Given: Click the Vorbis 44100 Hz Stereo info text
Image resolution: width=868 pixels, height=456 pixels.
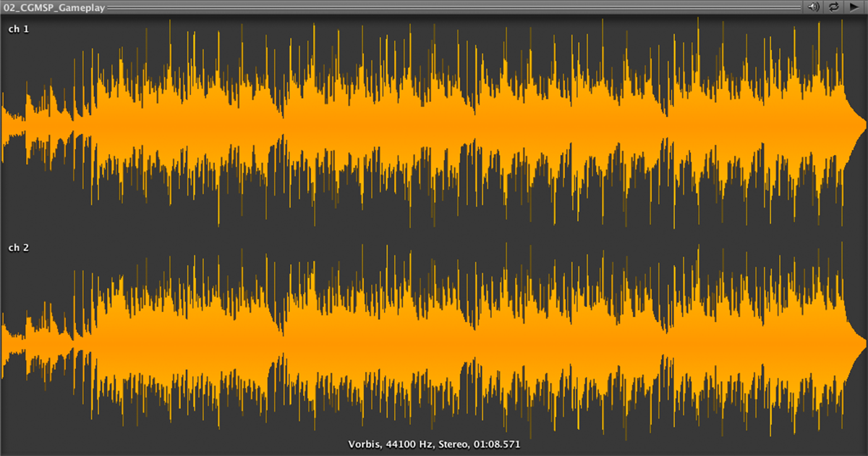Looking at the screenshot, I should (434, 444).
